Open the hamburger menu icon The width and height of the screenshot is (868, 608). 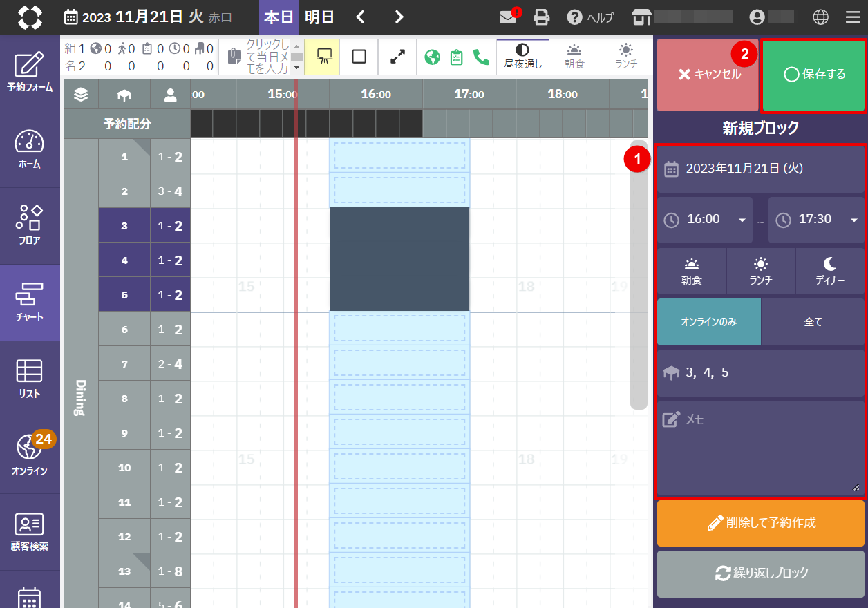point(853,17)
